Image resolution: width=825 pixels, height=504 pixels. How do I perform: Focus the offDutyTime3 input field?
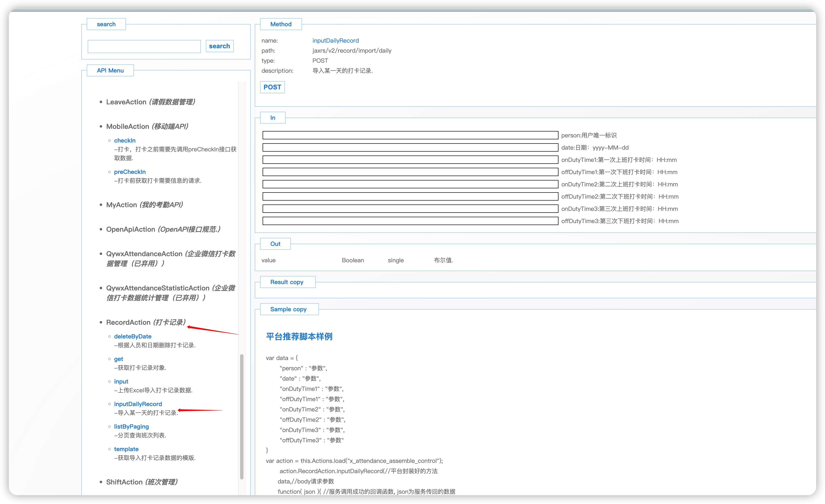[x=410, y=221]
